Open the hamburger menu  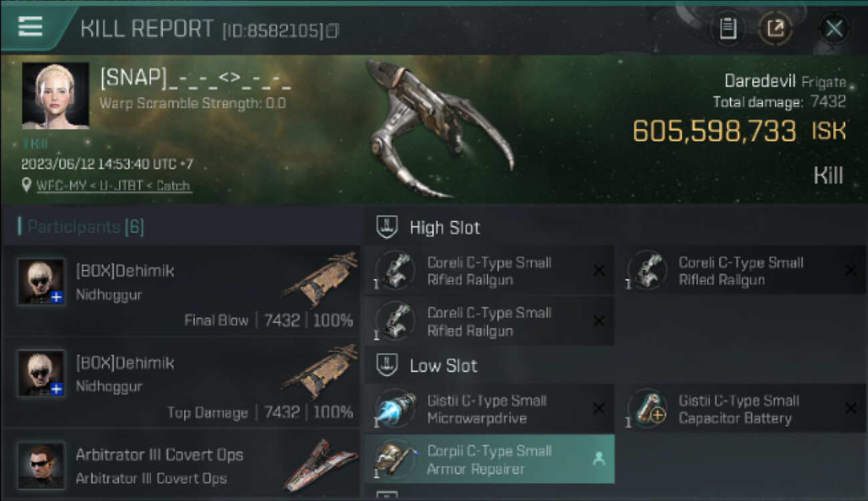pyautogui.click(x=31, y=26)
